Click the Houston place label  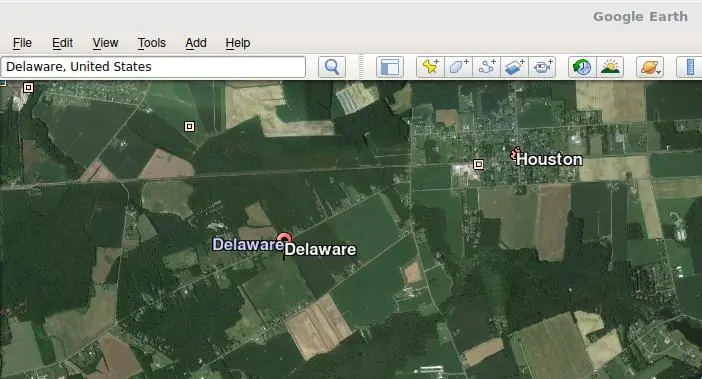[x=549, y=160]
